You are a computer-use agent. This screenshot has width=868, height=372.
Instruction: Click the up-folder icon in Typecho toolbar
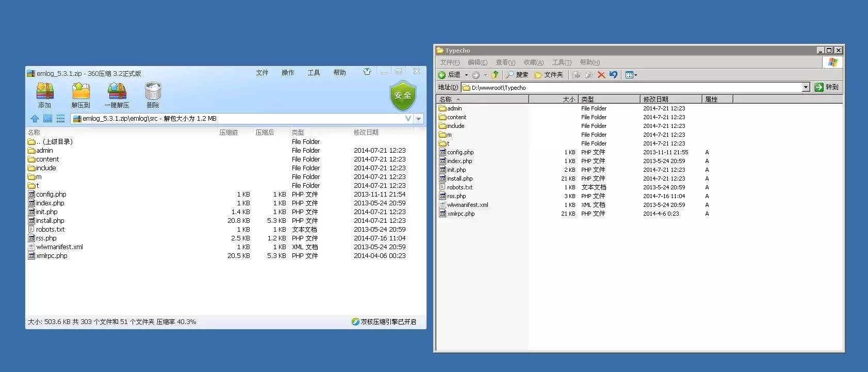[x=495, y=75]
